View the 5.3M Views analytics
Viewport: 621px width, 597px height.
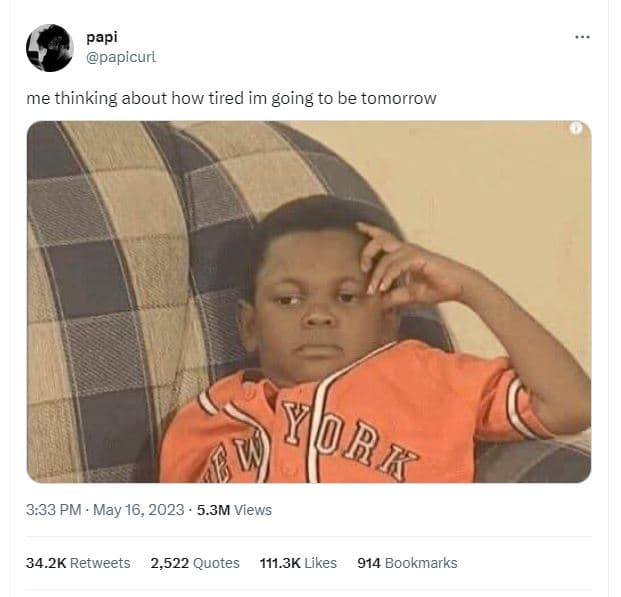[234, 509]
